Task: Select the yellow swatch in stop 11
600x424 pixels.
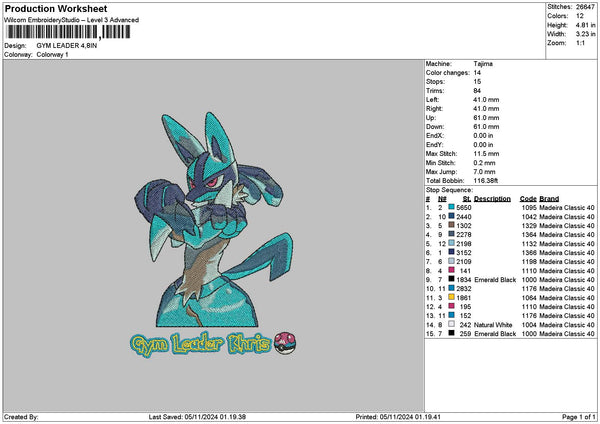Action: click(x=452, y=297)
